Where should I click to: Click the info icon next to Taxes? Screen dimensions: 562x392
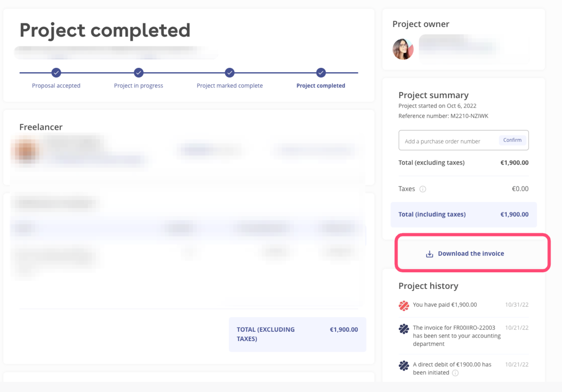423,189
